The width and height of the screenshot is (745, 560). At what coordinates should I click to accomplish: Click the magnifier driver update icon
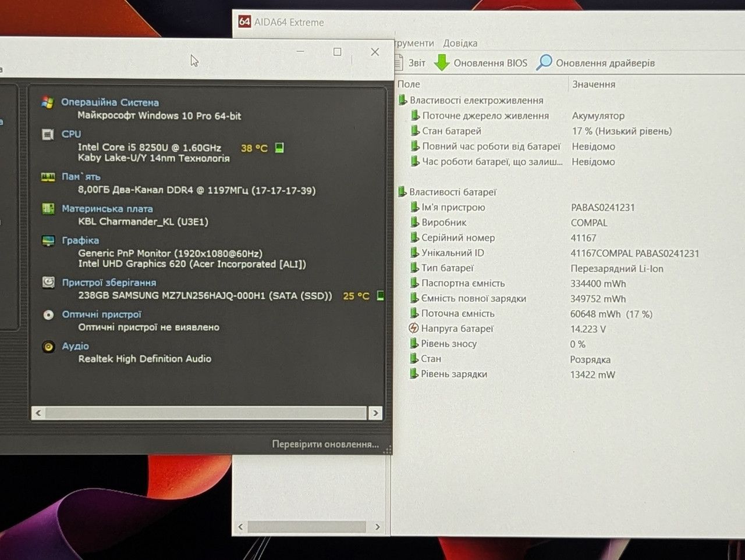click(544, 62)
